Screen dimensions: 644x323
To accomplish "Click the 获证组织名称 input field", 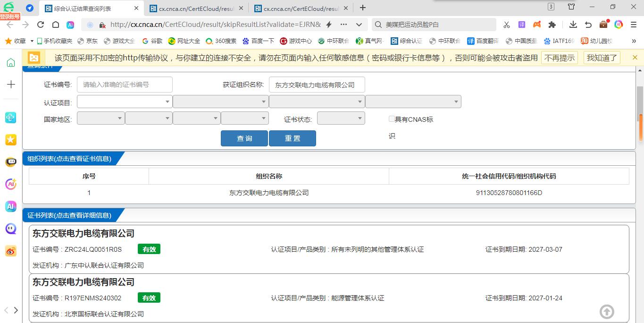I will pyautogui.click(x=317, y=85).
